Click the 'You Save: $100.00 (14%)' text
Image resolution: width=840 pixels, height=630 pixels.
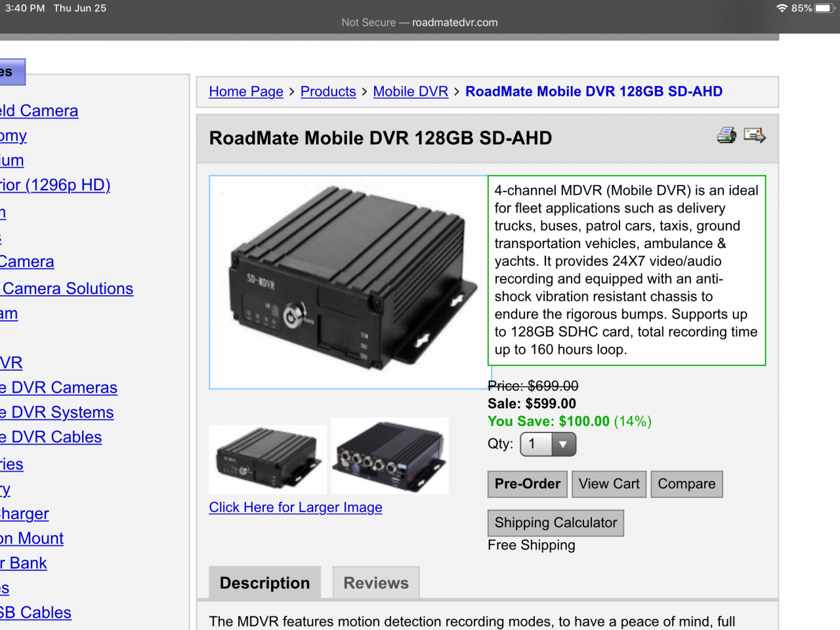[570, 421]
